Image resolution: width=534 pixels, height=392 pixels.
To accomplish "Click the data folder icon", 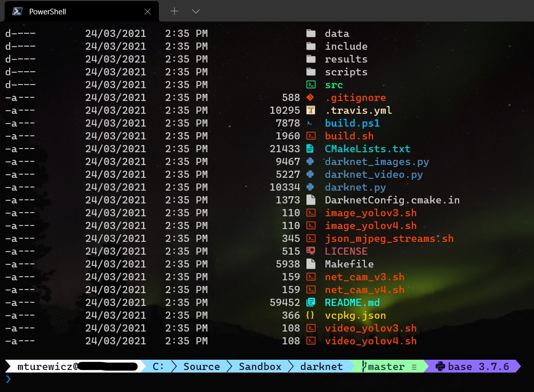I will click(311, 33).
